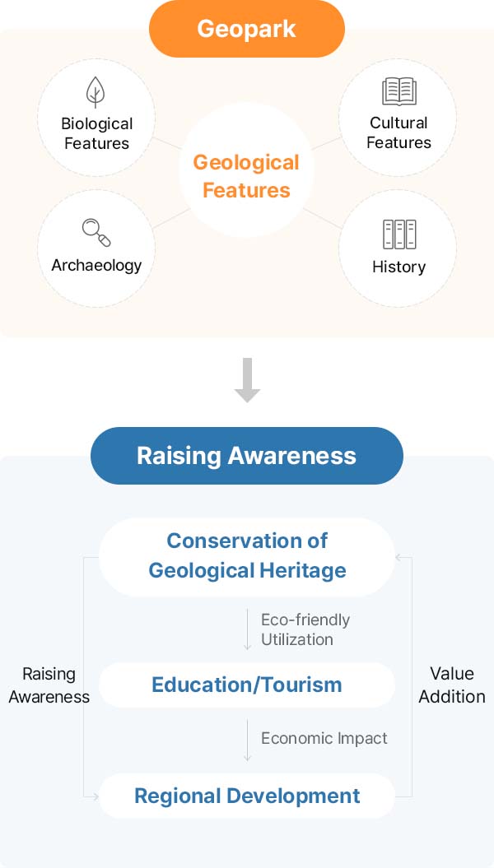The image size is (494, 868).
Task: Click the large gray downward arrow
Action: pyautogui.click(x=247, y=380)
